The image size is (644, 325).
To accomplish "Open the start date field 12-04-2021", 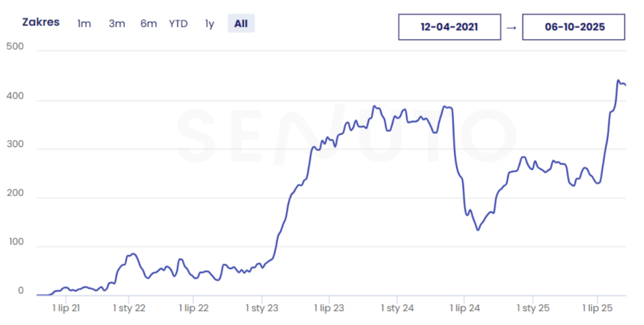I will click(449, 27).
